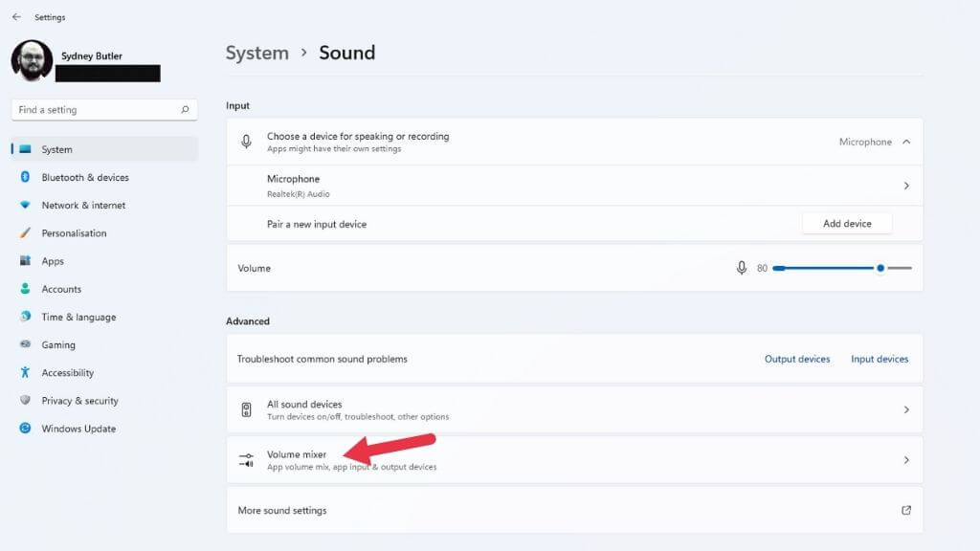This screenshot has width=980, height=551.
Task: Select the Personalisation paintbrush icon
Action: [25, 233]
